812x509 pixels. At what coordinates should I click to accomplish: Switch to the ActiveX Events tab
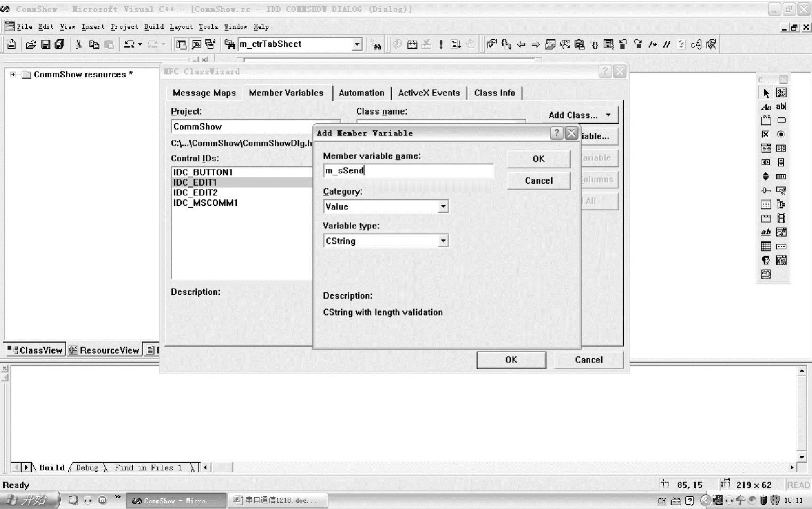(x=429, y=93)
